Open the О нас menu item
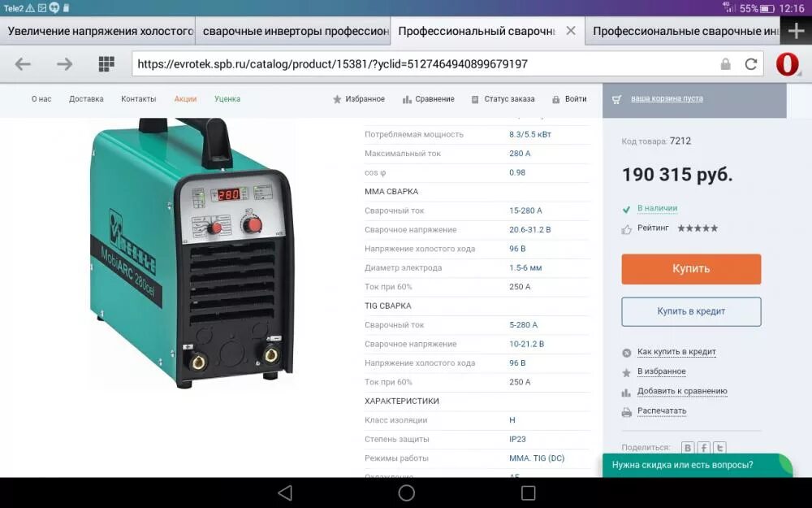 [x=41, y=99]
